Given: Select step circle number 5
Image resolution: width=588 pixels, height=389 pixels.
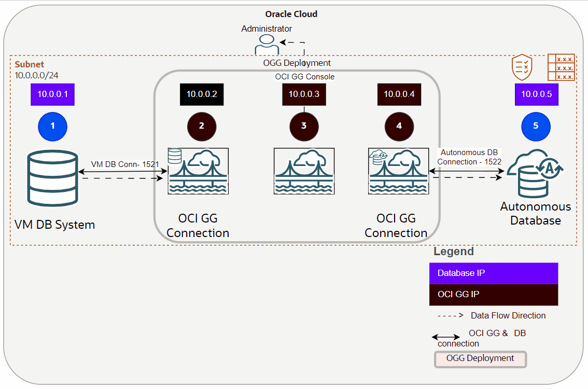Looking at the screenshot, I should (536, 126).
